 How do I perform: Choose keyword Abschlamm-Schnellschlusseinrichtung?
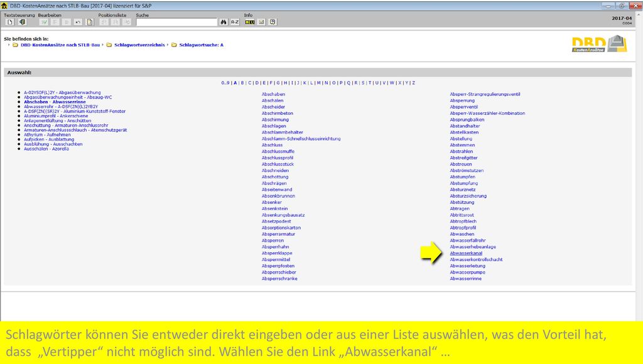pos(301,139)
